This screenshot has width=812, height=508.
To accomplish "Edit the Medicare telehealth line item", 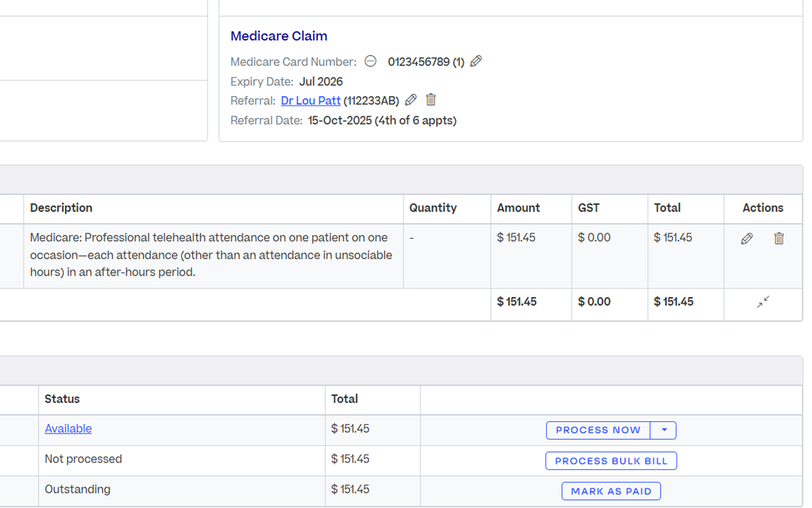I will (747, 239).
